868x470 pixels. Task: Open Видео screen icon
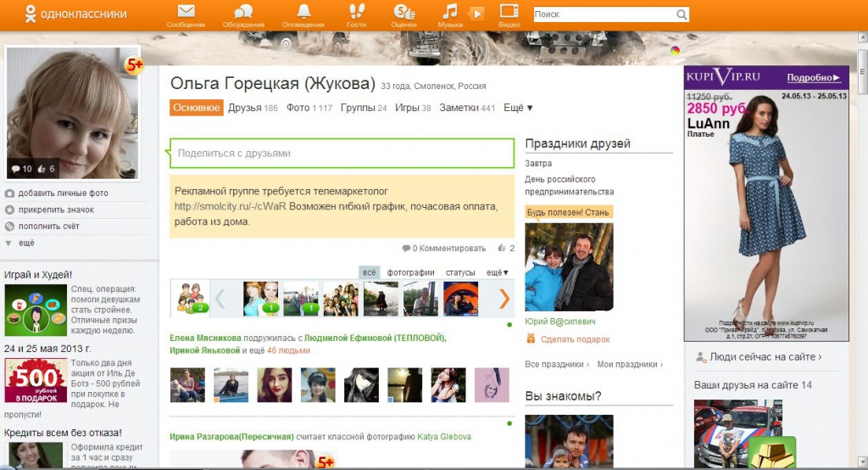click(509, 11)
